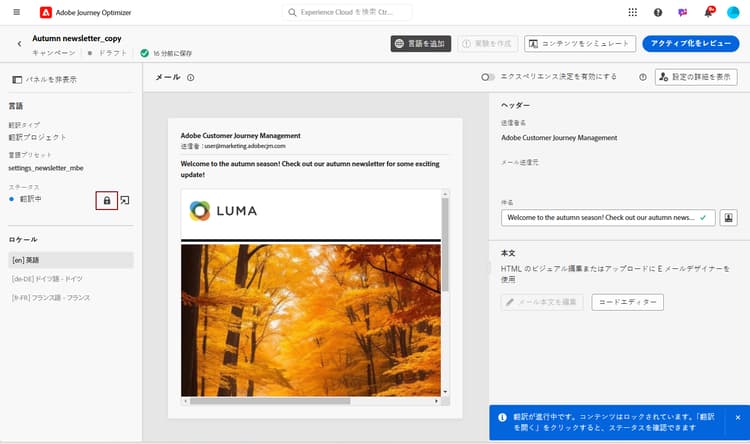Click the コードエディター button
This screenshot has width=750, height=444.
[628, 302]
